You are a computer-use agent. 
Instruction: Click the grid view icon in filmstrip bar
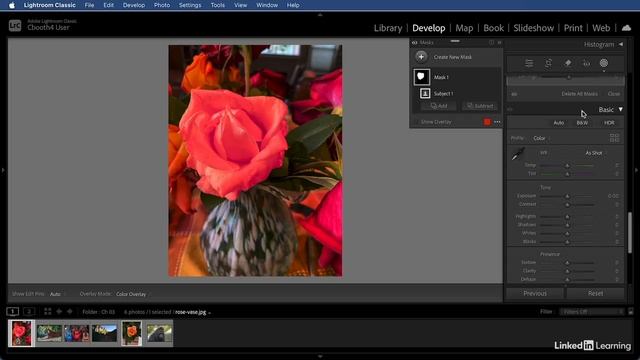click(x=47, y=312)
